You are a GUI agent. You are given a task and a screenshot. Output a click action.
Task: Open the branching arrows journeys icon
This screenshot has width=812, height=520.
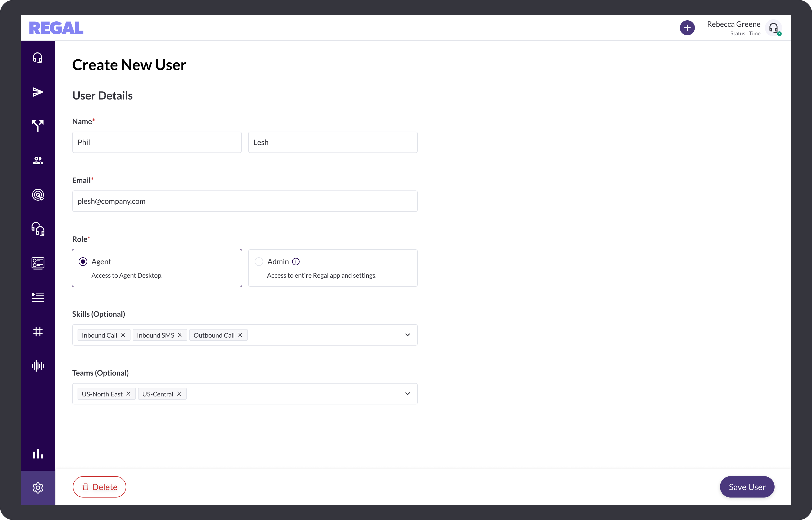click(x=38, y=126)
